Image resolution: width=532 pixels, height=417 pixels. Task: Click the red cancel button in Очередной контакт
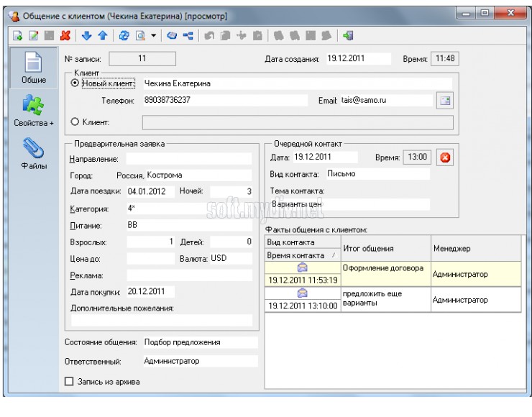click(445, 157)
